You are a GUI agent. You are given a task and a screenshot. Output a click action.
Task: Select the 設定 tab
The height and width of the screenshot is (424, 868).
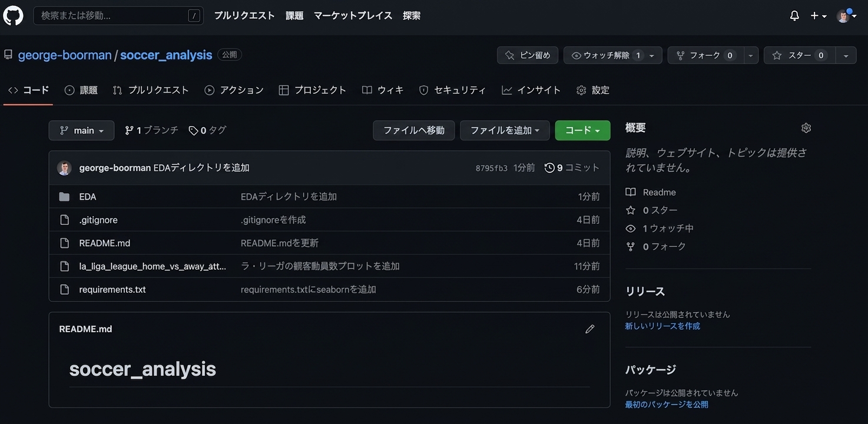point(593,90)
